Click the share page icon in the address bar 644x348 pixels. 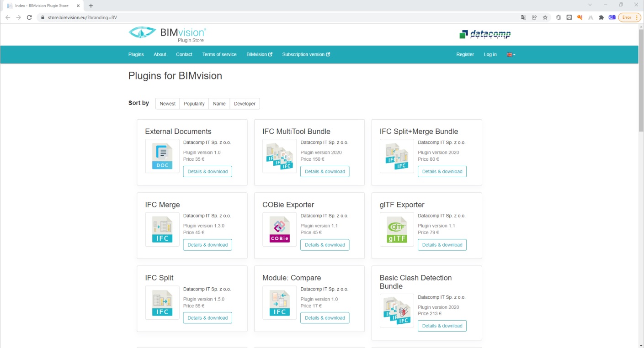534,17
